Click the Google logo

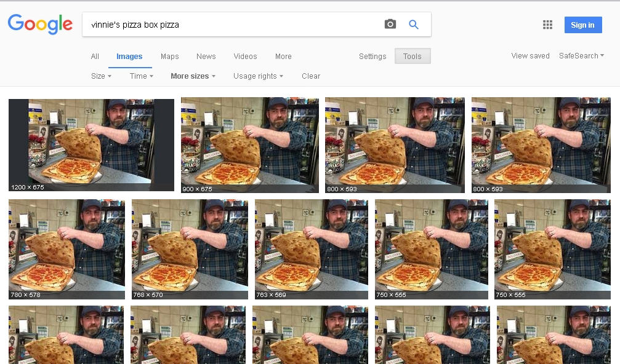[x=40, y=24]
